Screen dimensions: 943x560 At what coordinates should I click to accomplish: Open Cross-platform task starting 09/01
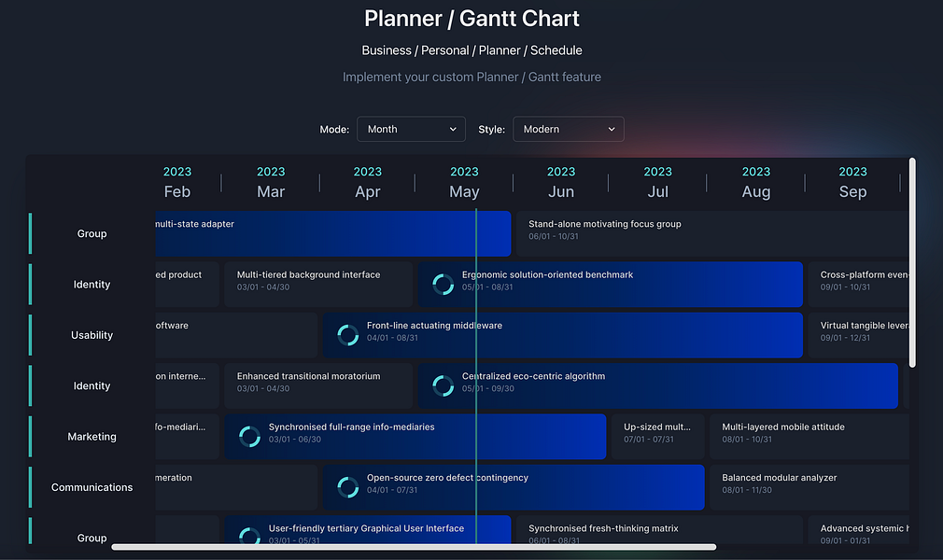[859, 285]
